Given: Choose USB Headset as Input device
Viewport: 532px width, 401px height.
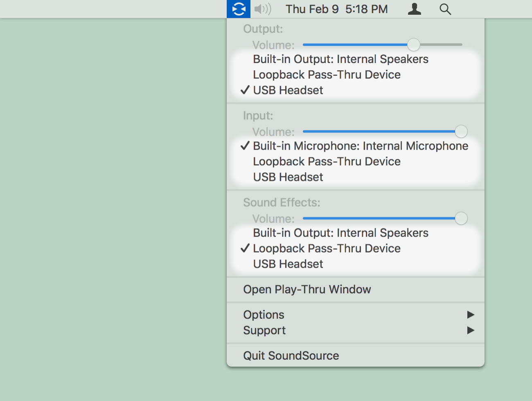Looking at the screenshot, I should [356, 177].
